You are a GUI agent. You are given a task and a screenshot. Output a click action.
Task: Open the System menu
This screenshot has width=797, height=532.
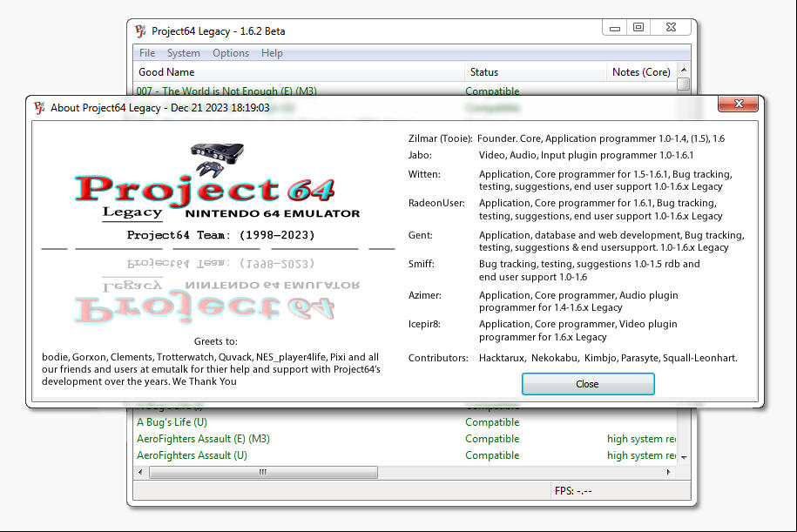[x=184, y=53]
